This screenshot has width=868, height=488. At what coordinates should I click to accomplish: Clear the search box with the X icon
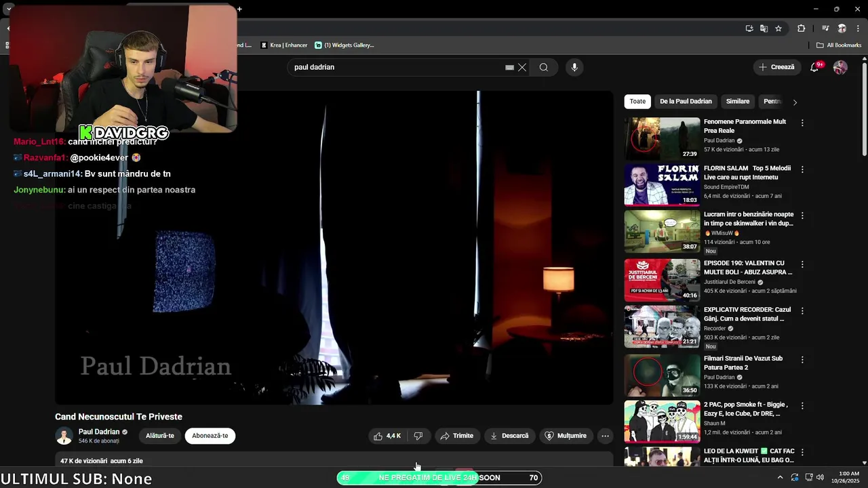pyautogui.click(x=522, y=67)
